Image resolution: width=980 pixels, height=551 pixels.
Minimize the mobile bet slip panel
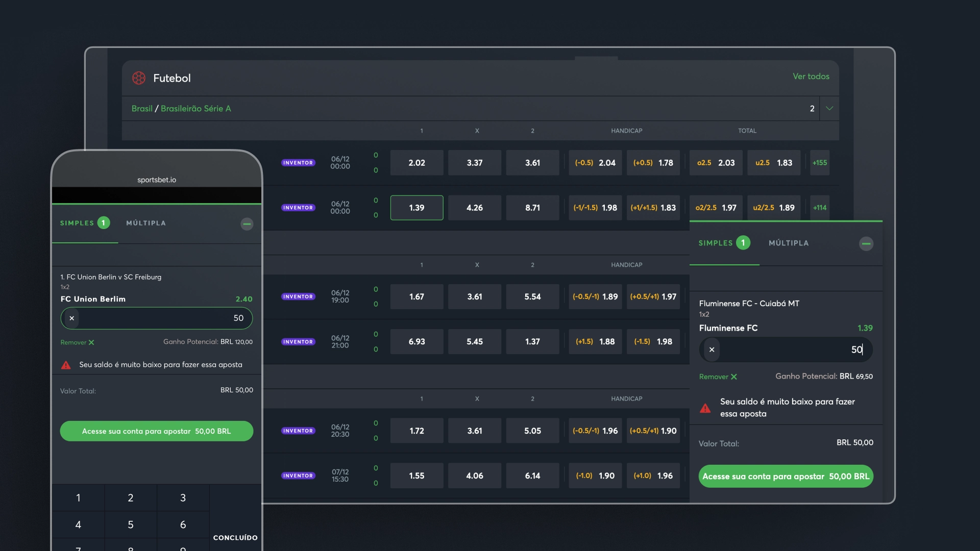(x=247, y=224)
